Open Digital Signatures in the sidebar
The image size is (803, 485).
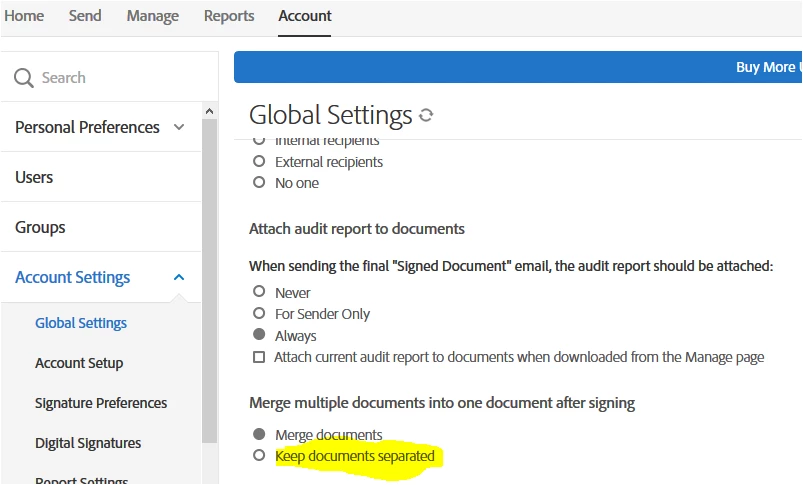tap(88, 443)
